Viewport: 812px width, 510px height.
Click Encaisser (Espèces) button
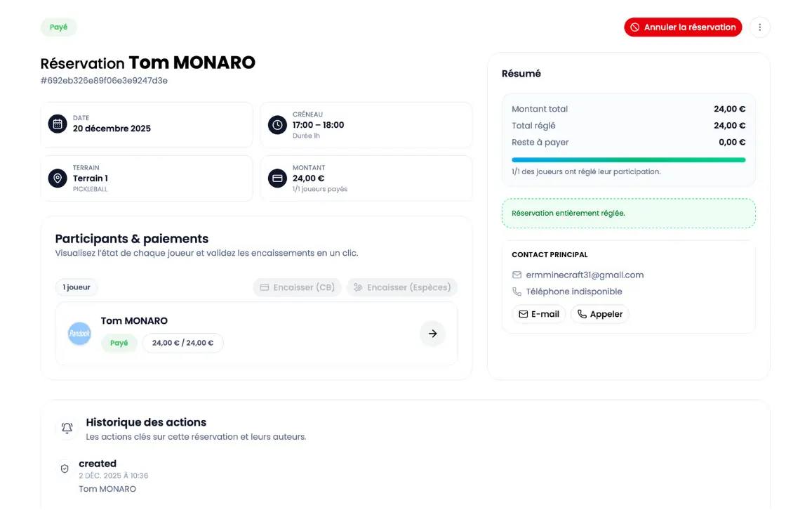tap(401, 287)
